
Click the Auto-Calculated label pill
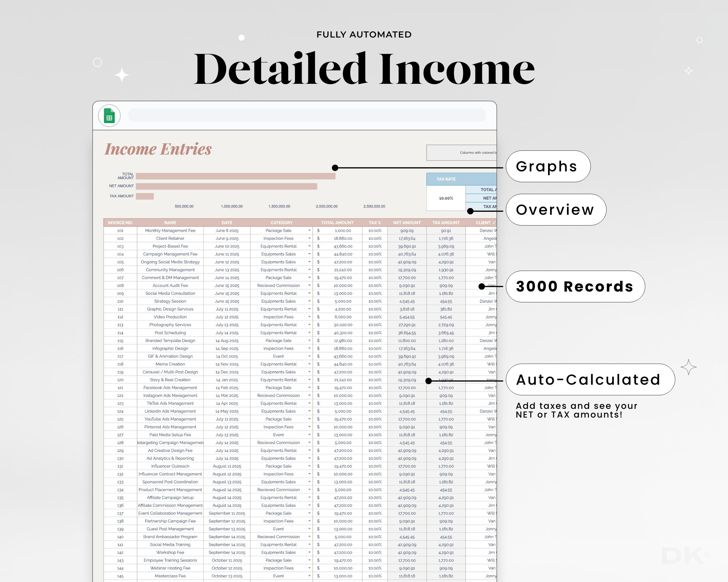click(590, 379)
